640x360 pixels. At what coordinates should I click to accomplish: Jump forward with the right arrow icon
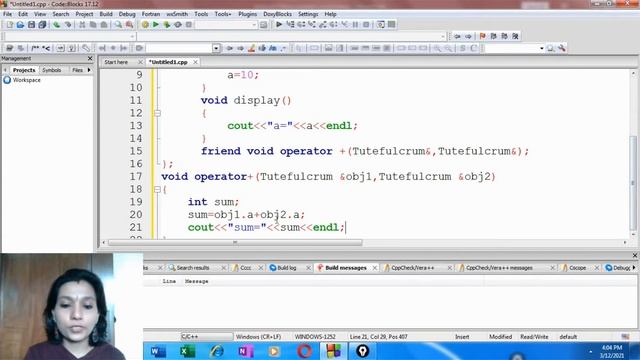tap(468, 36)
